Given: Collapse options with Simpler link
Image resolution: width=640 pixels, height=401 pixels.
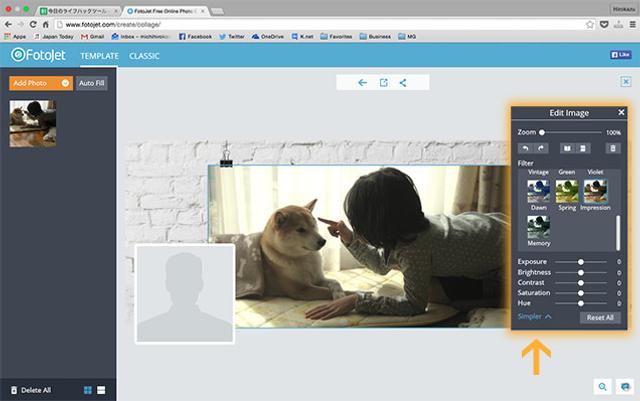Looking at the screenshot, I should point(534,316).
